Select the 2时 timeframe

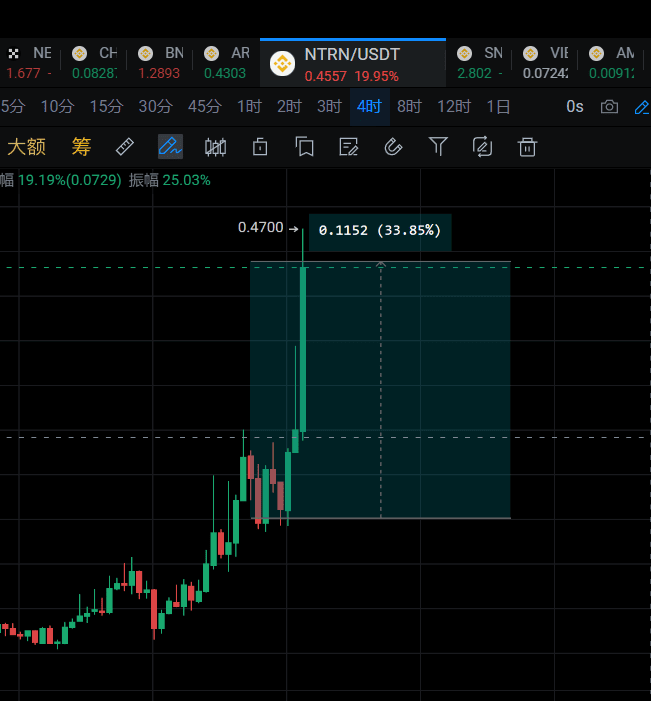tap(289, 107)
